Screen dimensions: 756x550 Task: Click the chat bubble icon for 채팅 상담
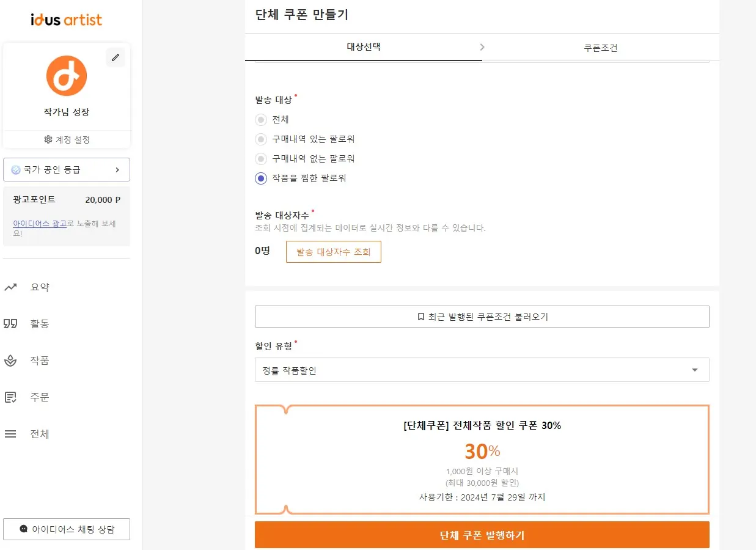pyautogui.click(x=24, y=529)
